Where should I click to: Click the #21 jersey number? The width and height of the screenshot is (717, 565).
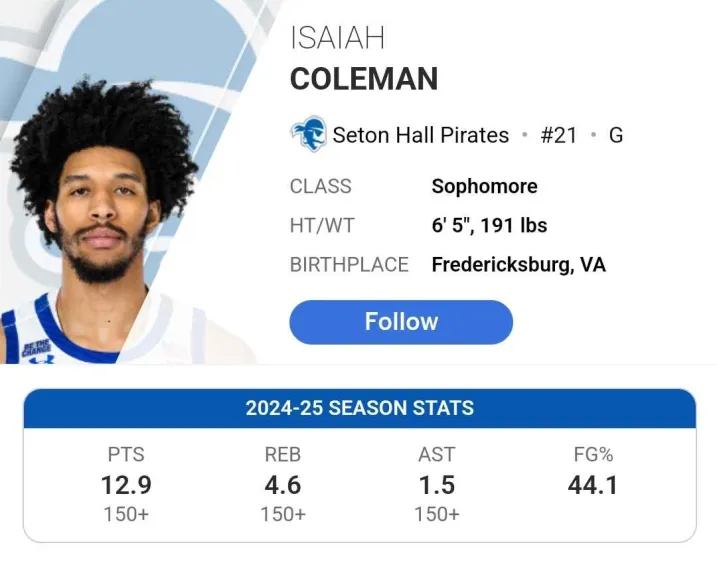[x=559, y=135]
